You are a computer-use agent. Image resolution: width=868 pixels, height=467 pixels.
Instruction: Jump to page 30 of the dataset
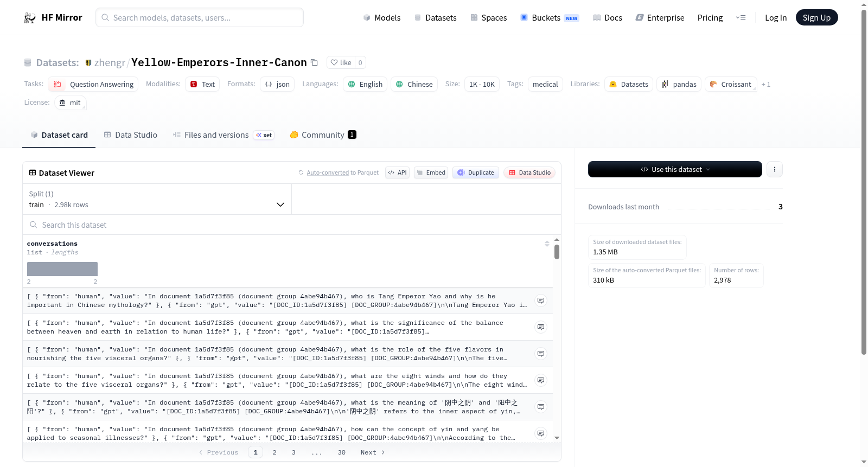tap(342, 452)
